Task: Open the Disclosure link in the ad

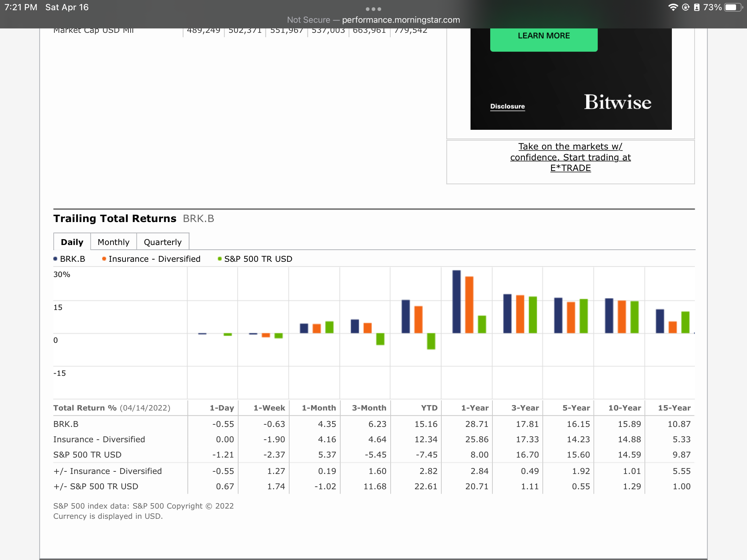Action: click(x=507, y=106)
